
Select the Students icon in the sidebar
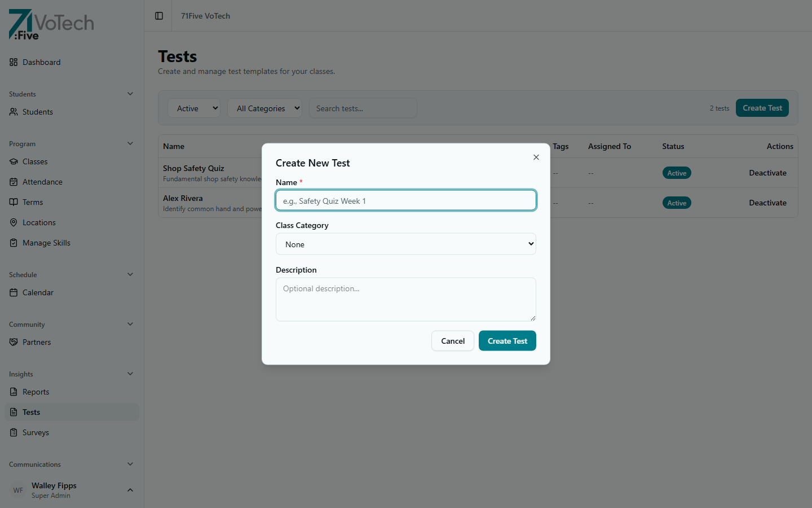point(14,112)
